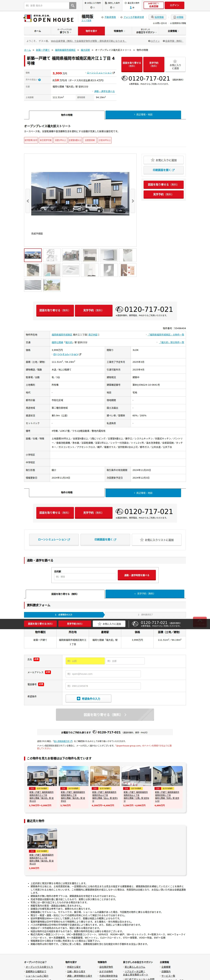Open 福岡県福岡市城南区 breadcrumb link
The image size is (210, 980).
(x=65, y=50)
